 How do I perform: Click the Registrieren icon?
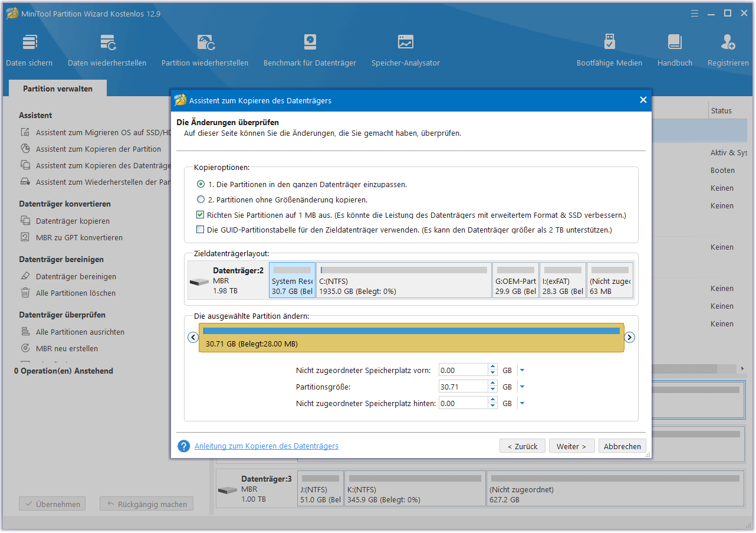coord(728,42)
